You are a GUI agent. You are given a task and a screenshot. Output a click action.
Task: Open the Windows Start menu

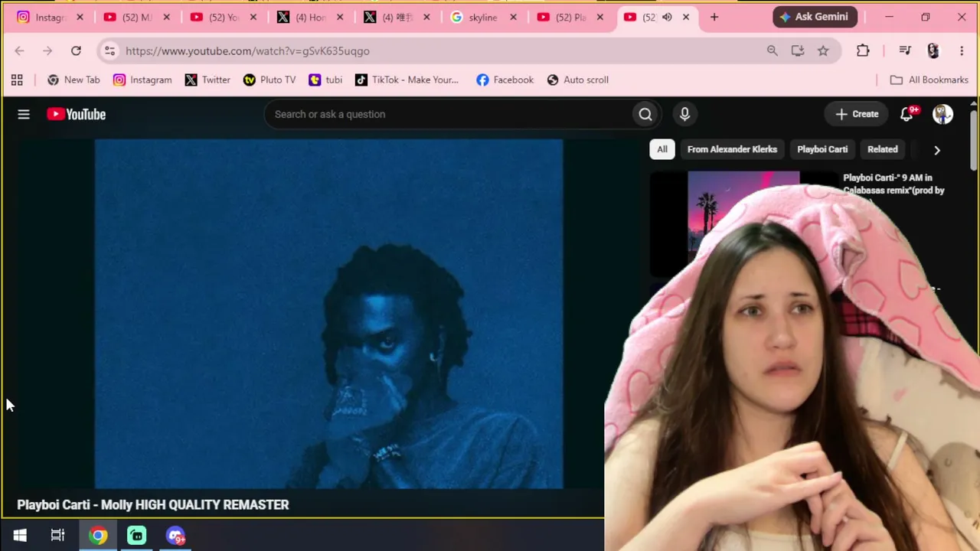pyautogui.click(x=20, y=536)
